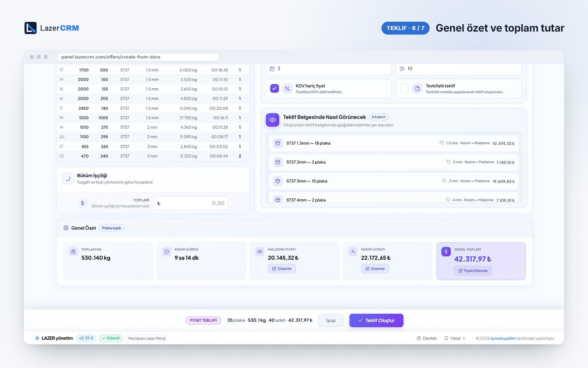Click the box icon for ST37 2mm row

tap(278, 162)
